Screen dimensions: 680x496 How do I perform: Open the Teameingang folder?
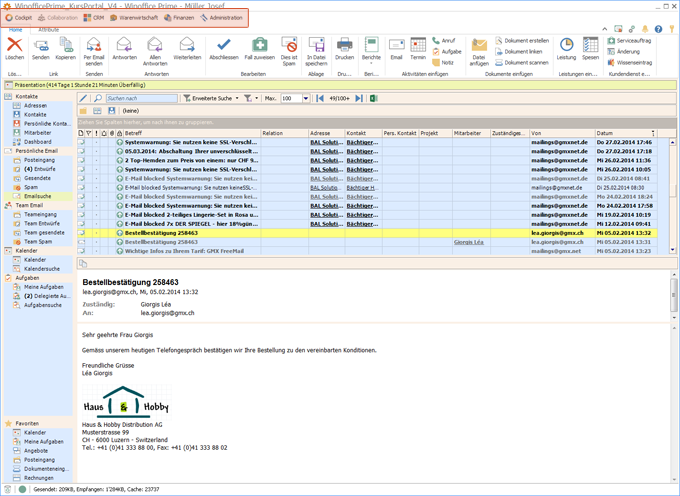(40, 214)
